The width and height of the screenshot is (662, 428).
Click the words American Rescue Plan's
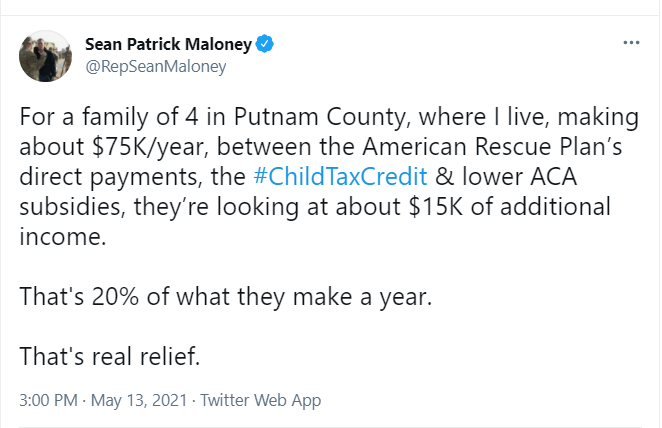[492, 146]
